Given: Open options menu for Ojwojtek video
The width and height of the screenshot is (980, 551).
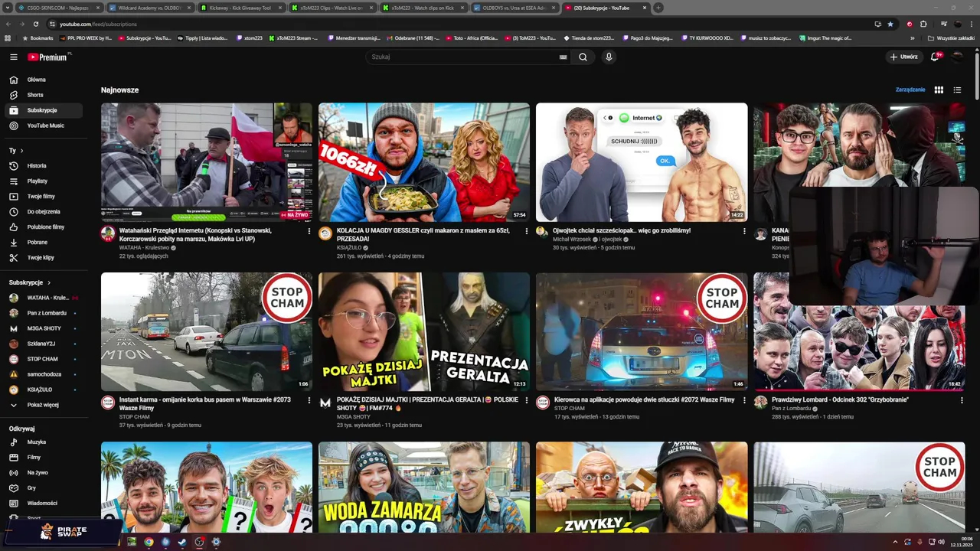Looking at the screenshot, I should tap(744, 231).
